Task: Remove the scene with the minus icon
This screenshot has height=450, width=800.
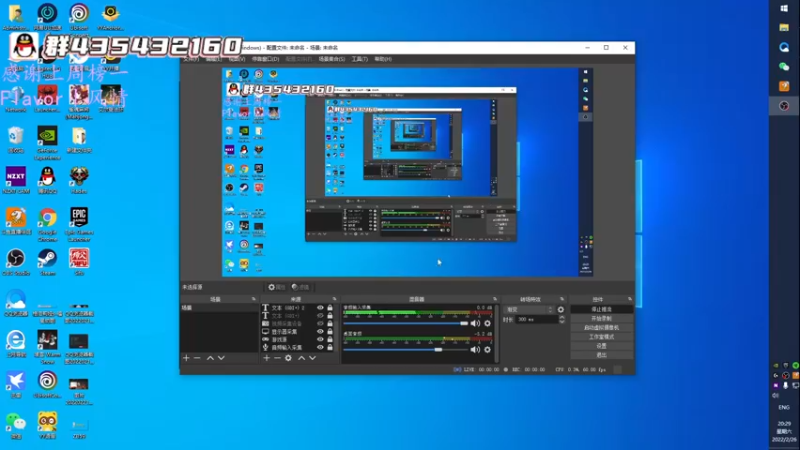Action: [197, 358]
